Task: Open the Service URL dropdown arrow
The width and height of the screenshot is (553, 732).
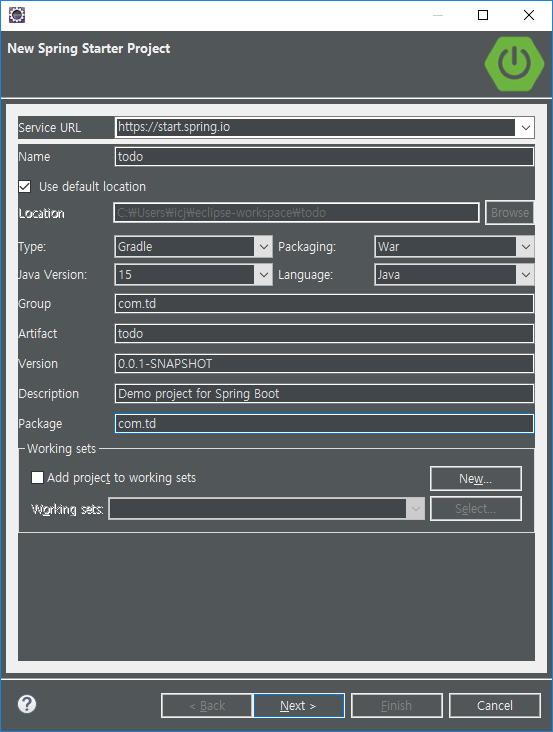Action: click(x=525, y=127)
